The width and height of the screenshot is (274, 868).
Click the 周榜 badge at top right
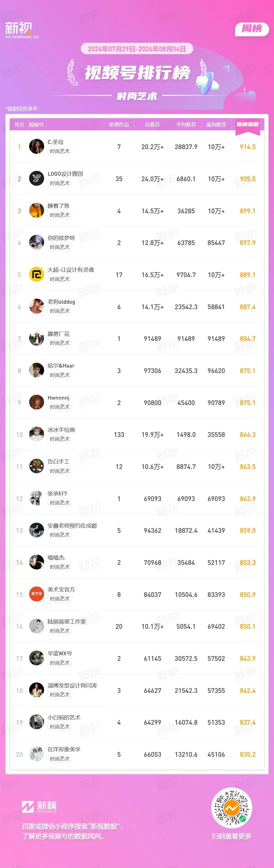point(252,29)
